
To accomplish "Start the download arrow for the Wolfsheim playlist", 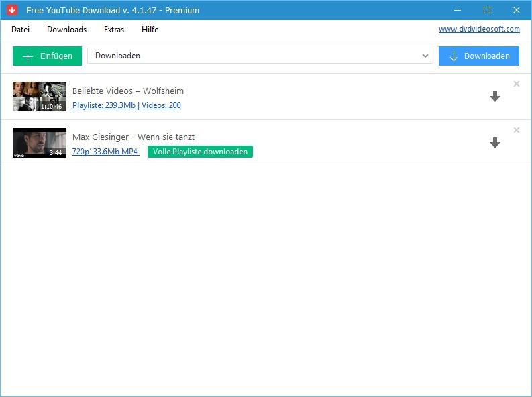I will (x=495, y=97).
